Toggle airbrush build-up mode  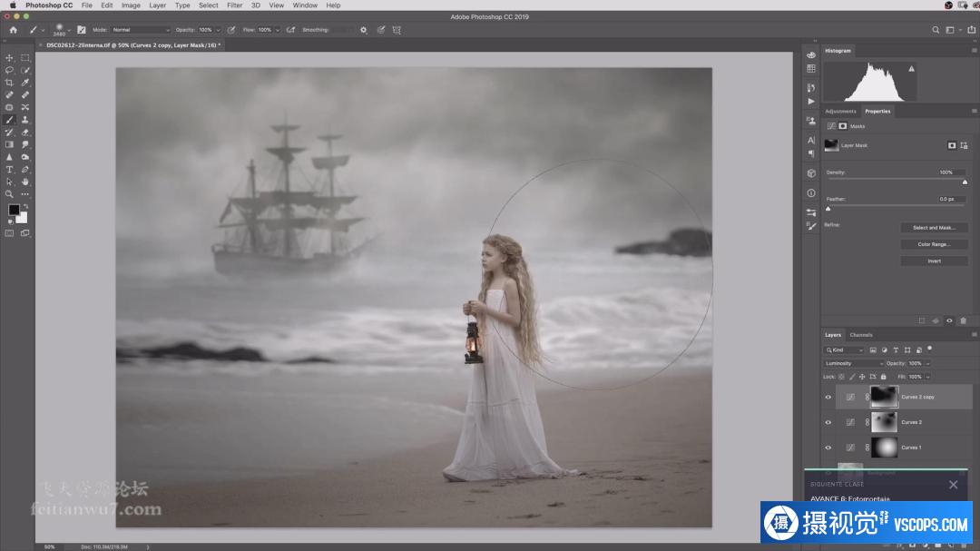tap(290, 30)
